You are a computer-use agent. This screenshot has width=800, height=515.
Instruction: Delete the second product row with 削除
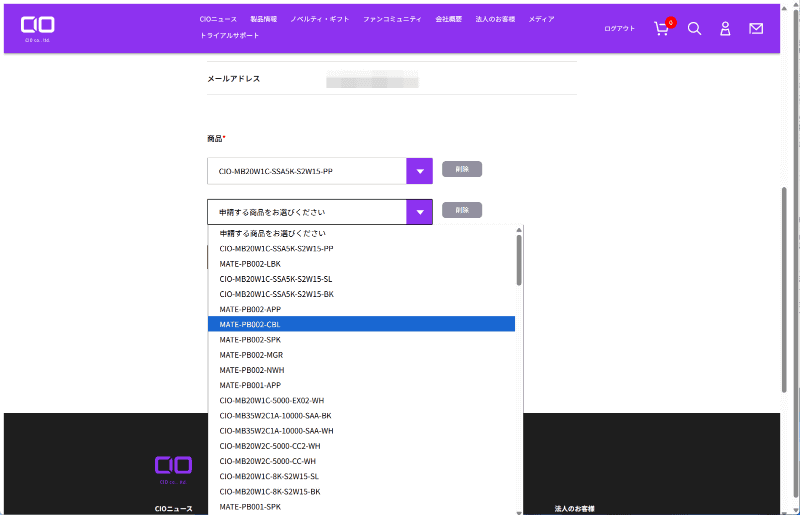coord(462,210)
